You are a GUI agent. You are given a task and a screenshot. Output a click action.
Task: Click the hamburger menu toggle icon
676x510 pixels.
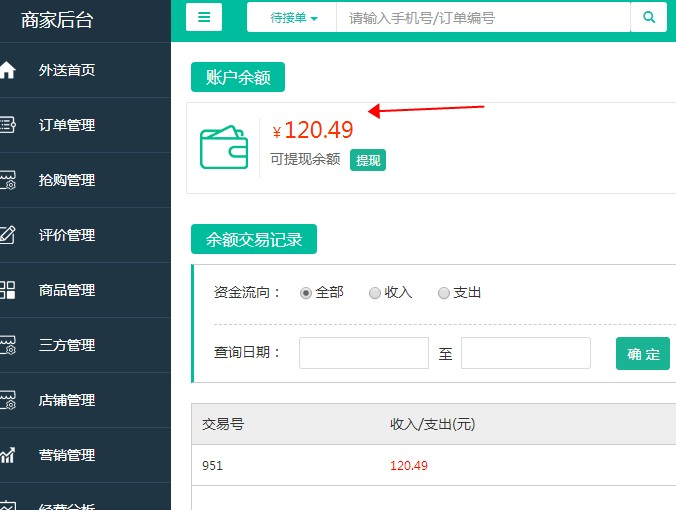[204, 17]
